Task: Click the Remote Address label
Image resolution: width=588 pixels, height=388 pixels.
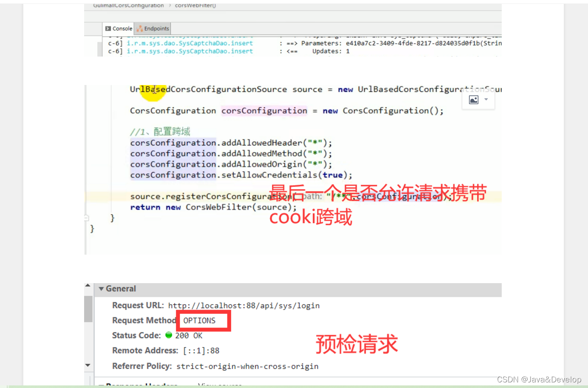Action: pos(145,351)
